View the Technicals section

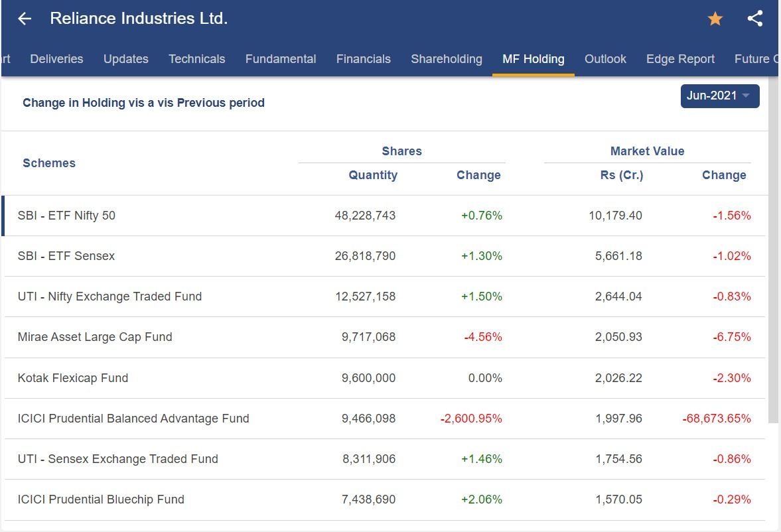click(x=196, y=59)
